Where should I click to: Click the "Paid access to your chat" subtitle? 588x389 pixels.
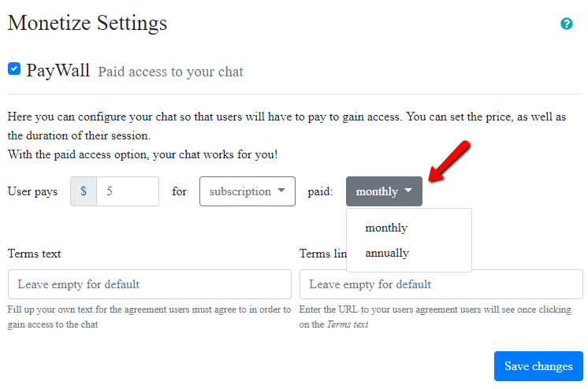point(170,72)
